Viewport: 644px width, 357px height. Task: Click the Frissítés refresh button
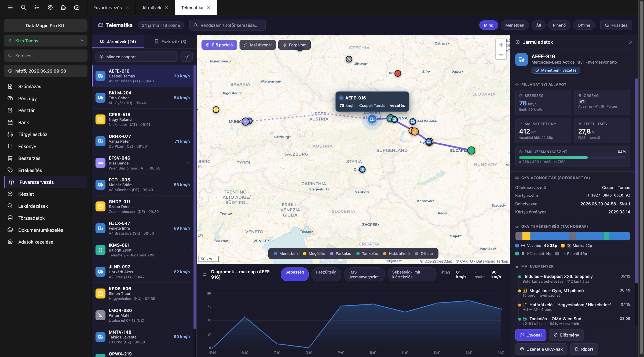(616, 25)
